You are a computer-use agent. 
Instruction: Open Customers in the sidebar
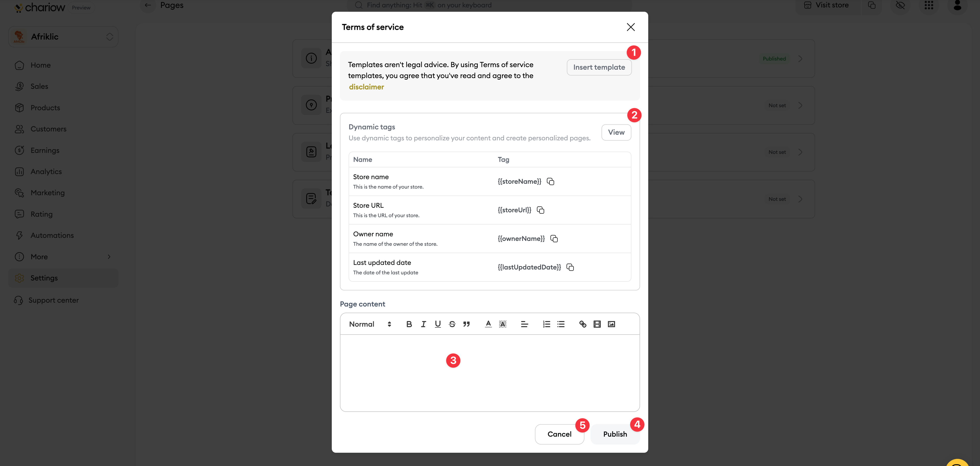tap(63, 129)
